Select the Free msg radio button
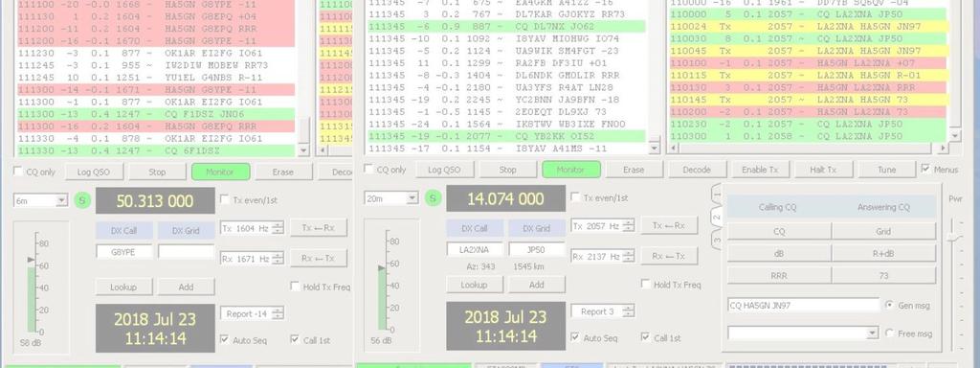Image resolution: width=980 pixels, height=368 pixels. pyautogui.click(x=889, y=333)
